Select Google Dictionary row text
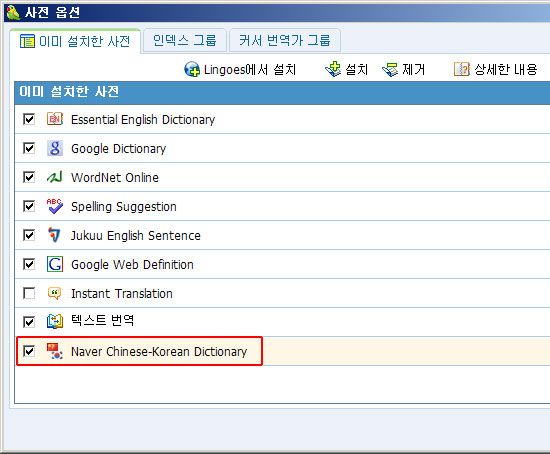This screenshot has height=454, width=550. [x=118, y=149]
